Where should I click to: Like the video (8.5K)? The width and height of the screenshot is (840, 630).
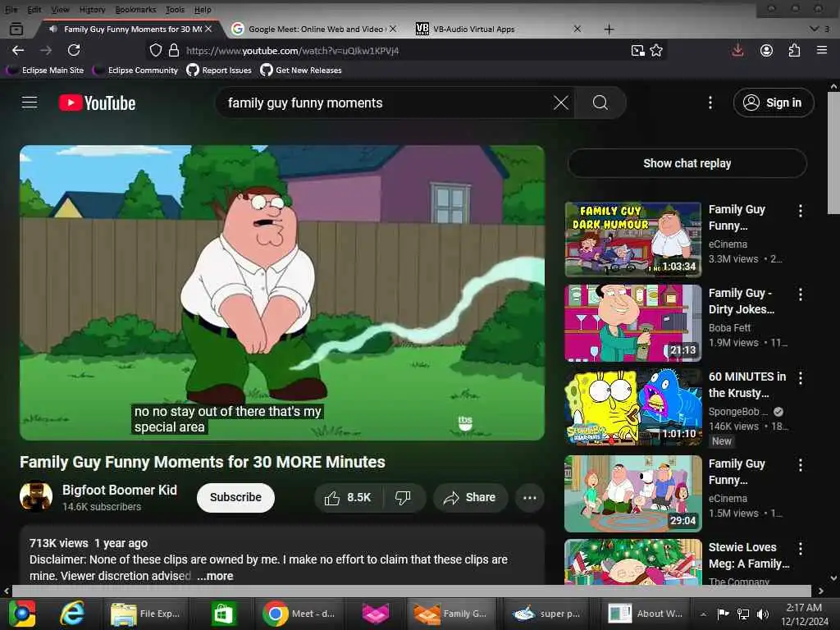(348, 498)
